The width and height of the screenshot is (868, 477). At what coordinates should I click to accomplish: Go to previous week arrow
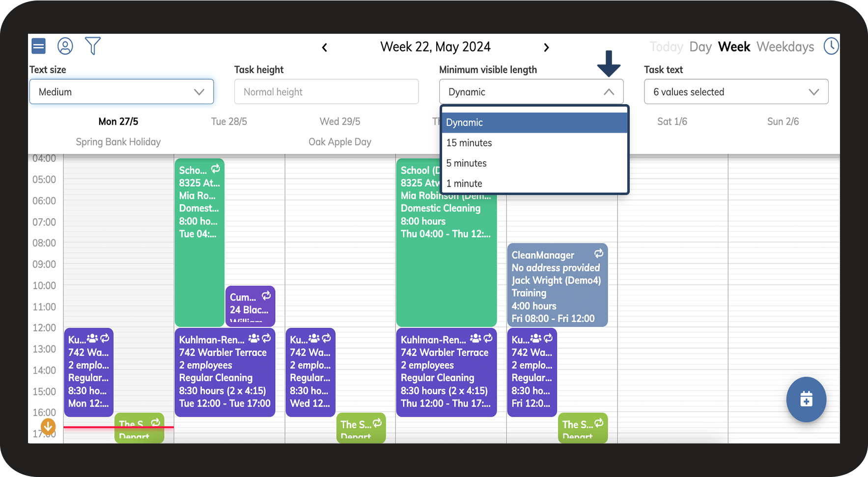[x=325, y=48]
